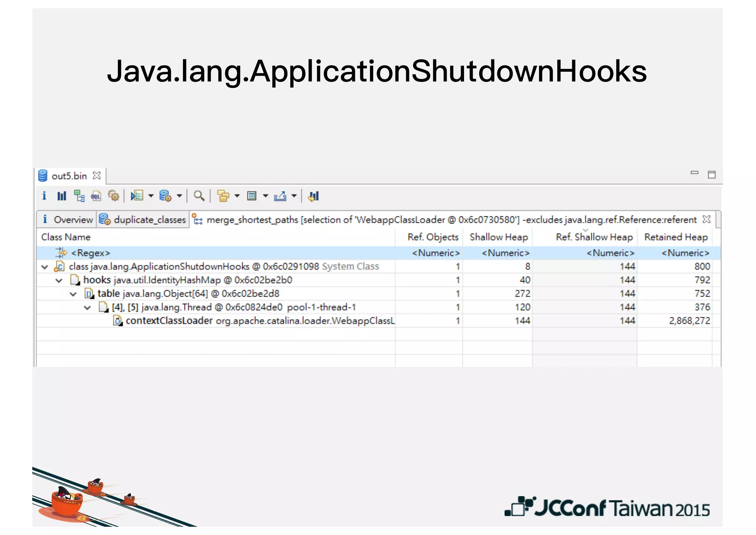Collapse the hooks IdentityHashMap node

point(59,280)
